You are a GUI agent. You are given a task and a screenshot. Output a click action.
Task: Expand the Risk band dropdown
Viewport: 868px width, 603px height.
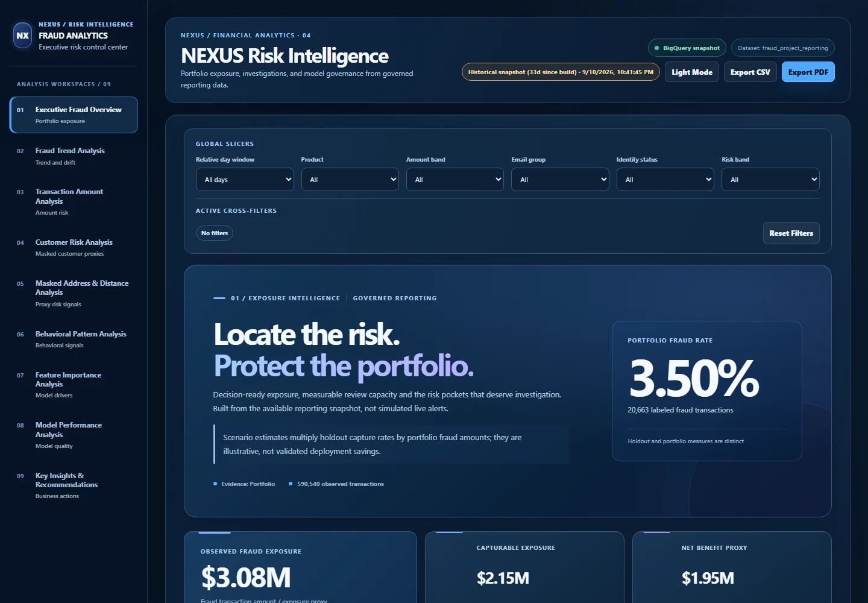770,180
